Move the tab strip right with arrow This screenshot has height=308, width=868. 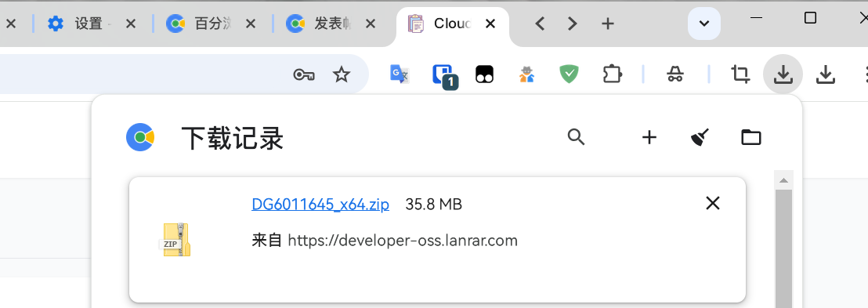click(573, 24)
